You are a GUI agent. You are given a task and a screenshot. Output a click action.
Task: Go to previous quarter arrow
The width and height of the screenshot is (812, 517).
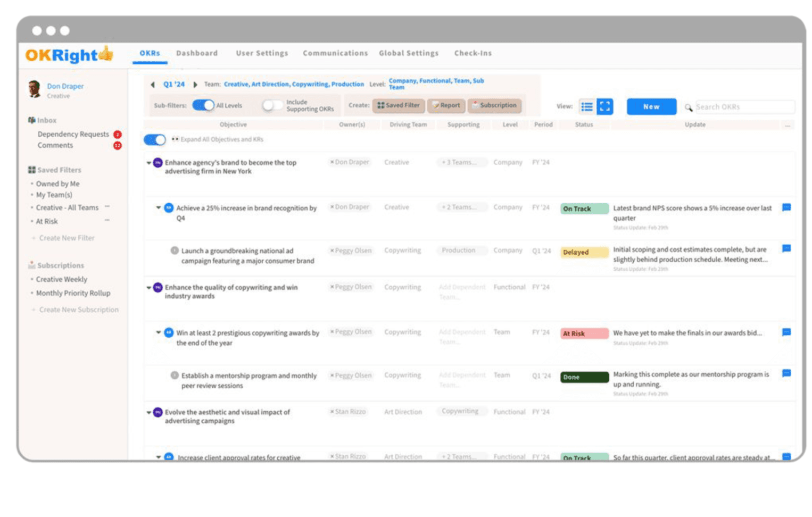click(x=153, y=85)
